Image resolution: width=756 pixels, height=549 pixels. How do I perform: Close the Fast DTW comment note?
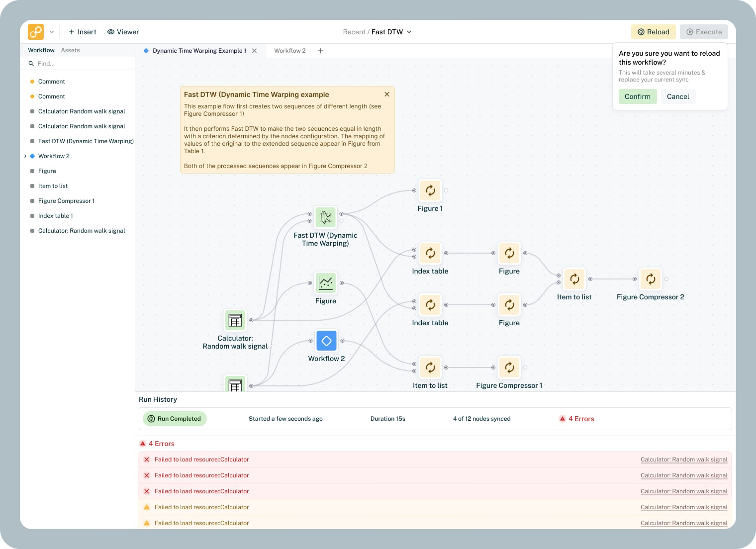click(387, 94)
